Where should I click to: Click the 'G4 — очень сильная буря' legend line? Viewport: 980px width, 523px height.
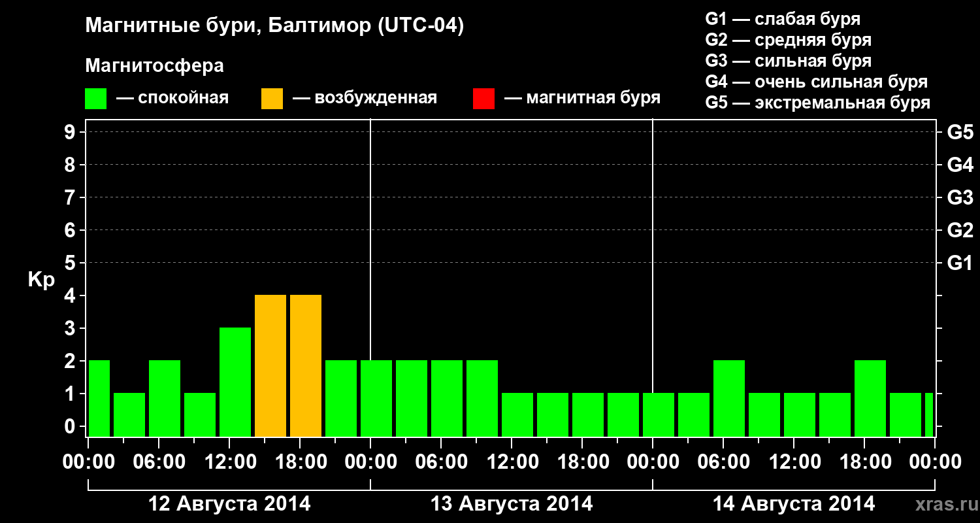[817, 82]
